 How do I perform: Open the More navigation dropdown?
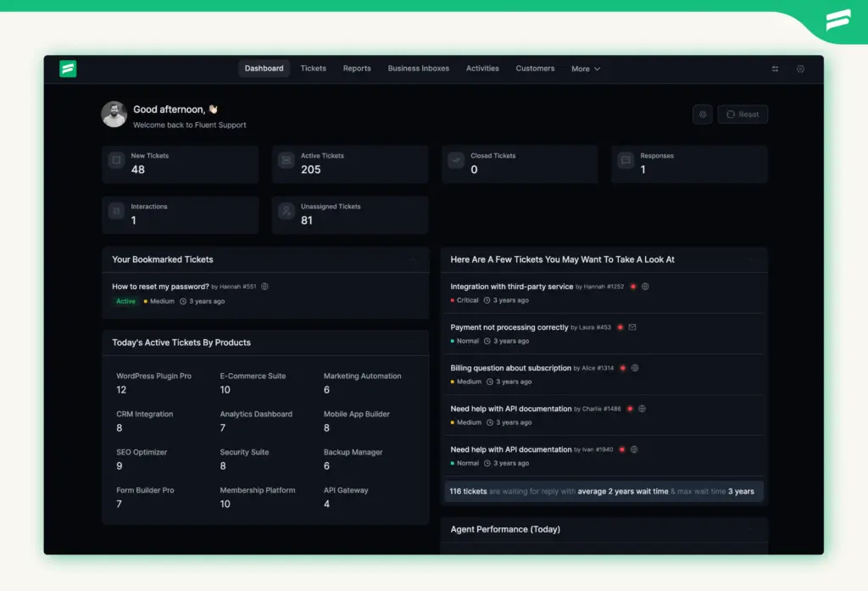(x=586, y=69)
